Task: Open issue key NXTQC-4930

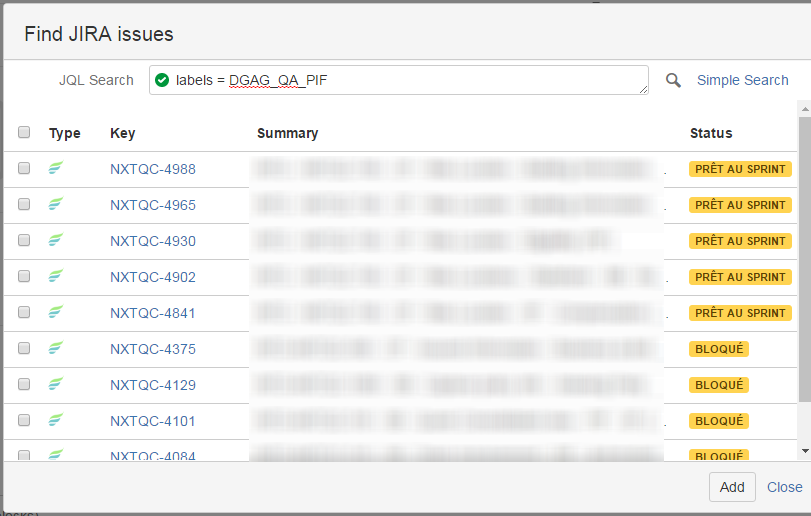Action: click(x=153, y=241)
